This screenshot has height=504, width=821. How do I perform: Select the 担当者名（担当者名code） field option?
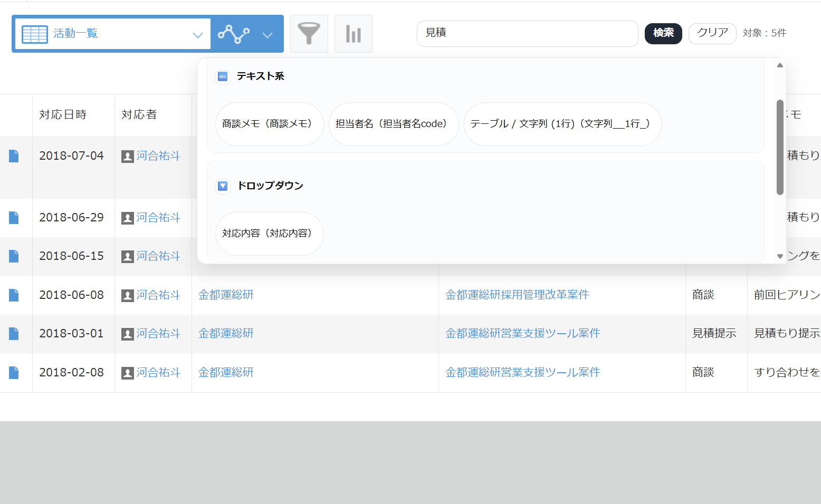coord(394,124)
